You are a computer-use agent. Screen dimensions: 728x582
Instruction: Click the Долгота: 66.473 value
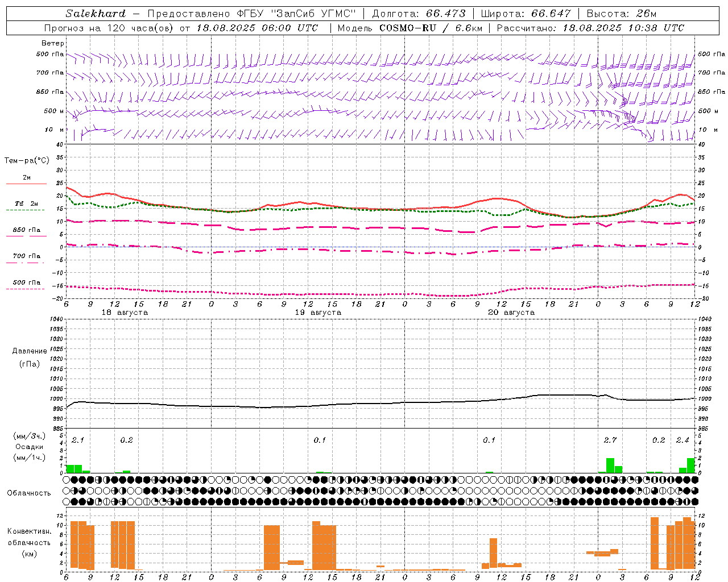pyautogui.click(x=419, y=14)
